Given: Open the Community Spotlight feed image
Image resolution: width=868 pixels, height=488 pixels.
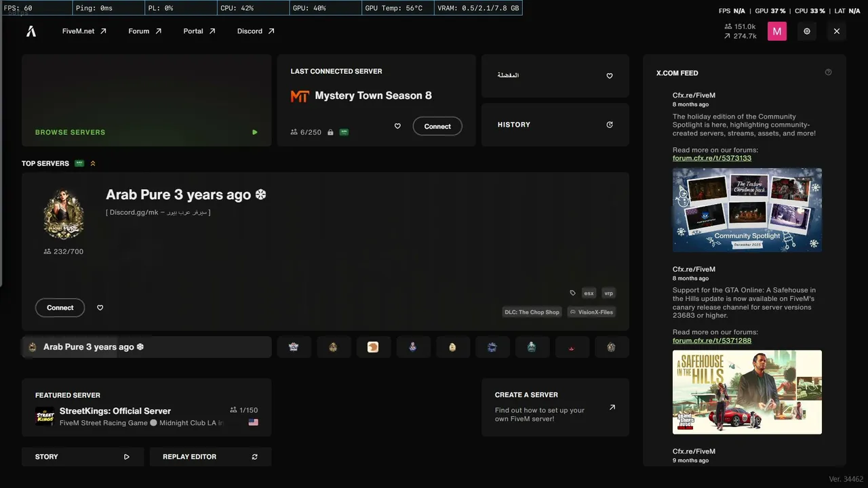Looking at the screenshot, I should point(747,210).
